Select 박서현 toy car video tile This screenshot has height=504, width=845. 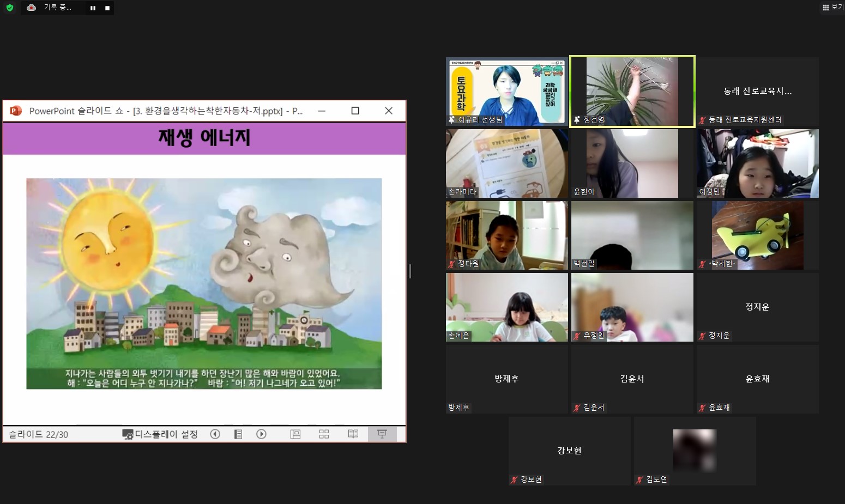(x=758, y=235)
